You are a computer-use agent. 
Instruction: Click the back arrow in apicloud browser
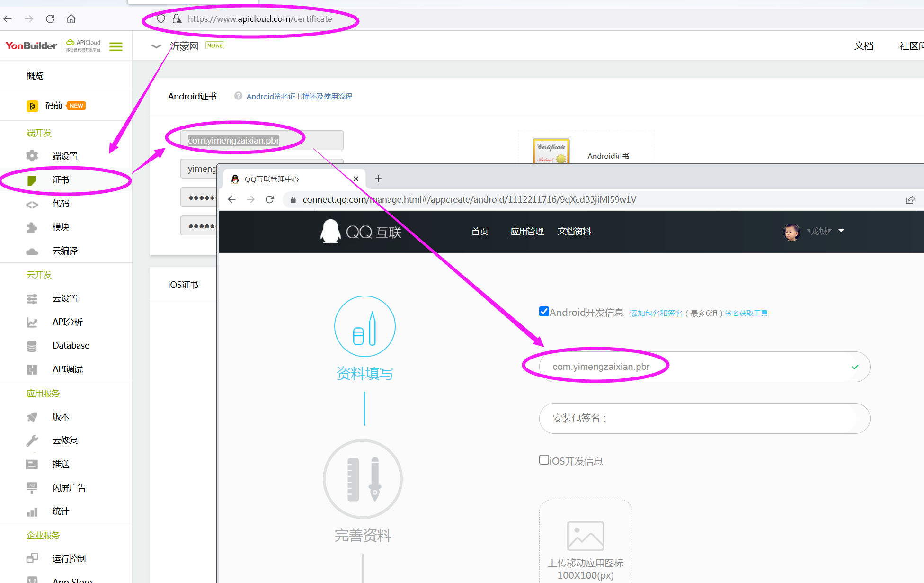pyautogui.click(x=8, y=19)
